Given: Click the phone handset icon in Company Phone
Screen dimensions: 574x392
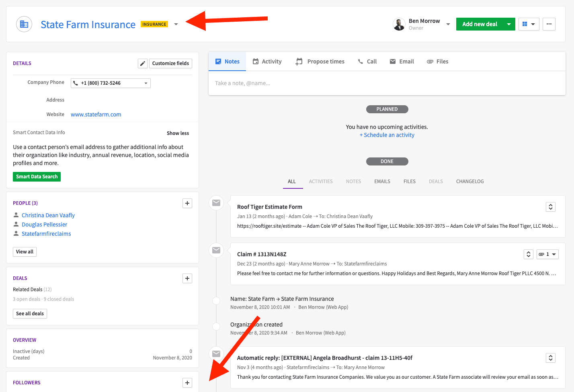Looking at the screenshot, I should tap(76, 83).
